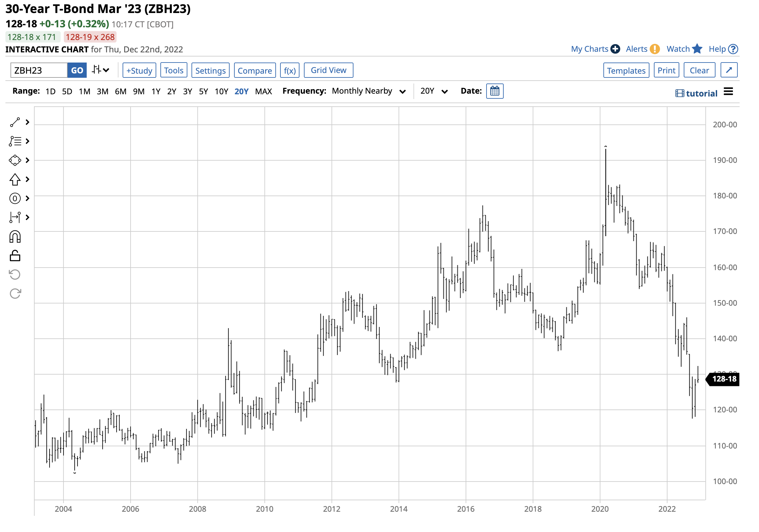
Task: Click the ZBH23 symbol input field
Action: tap(39, 70)
